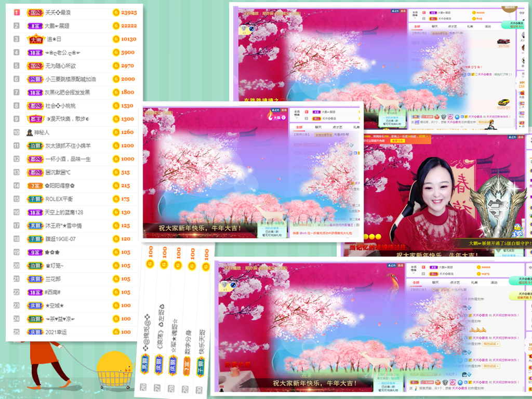Viewport: 532px width, 399px height.
Task: Click the coin icon beside the 10130 score
Action: click(x=116, y=39)
